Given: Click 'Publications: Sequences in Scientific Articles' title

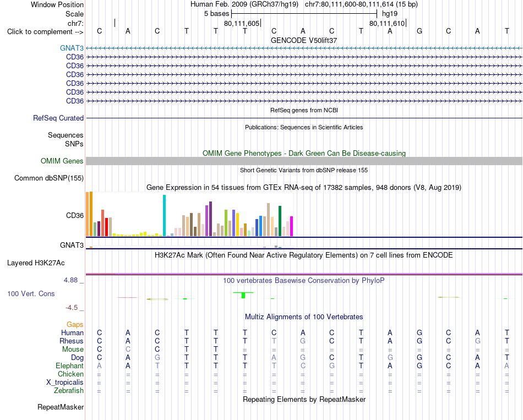Looking at the screenshot, I should tap(304, 127).
